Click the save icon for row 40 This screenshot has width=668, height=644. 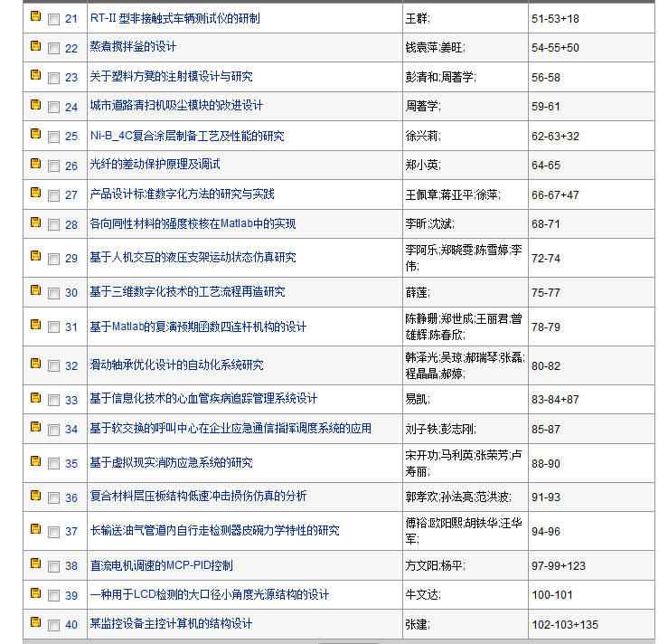[36, 622]
